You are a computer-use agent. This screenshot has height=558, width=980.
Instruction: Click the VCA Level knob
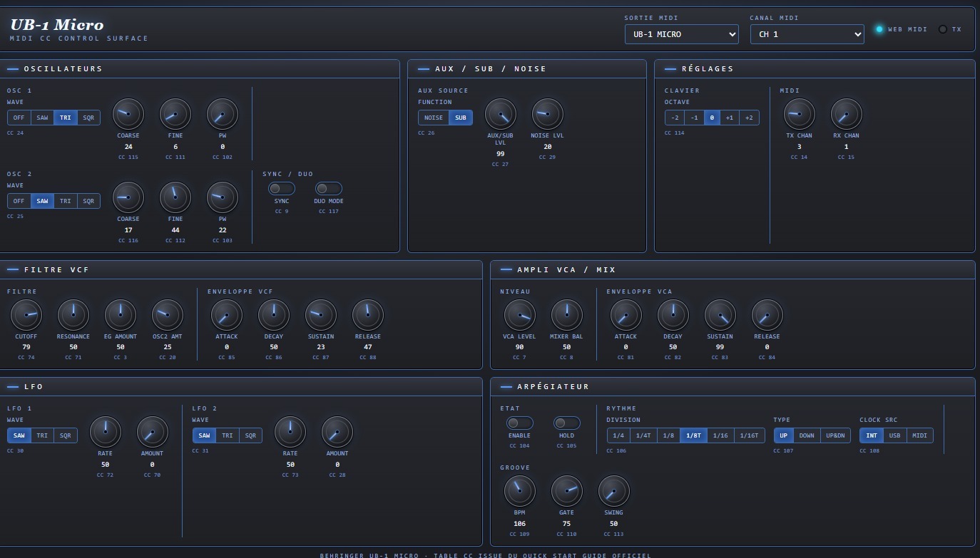pyautogui.click(x=519, y=315)
